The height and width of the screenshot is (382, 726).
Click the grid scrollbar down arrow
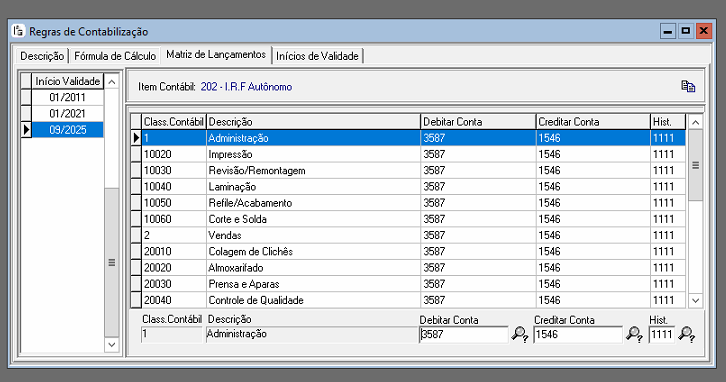pos(695,301)
